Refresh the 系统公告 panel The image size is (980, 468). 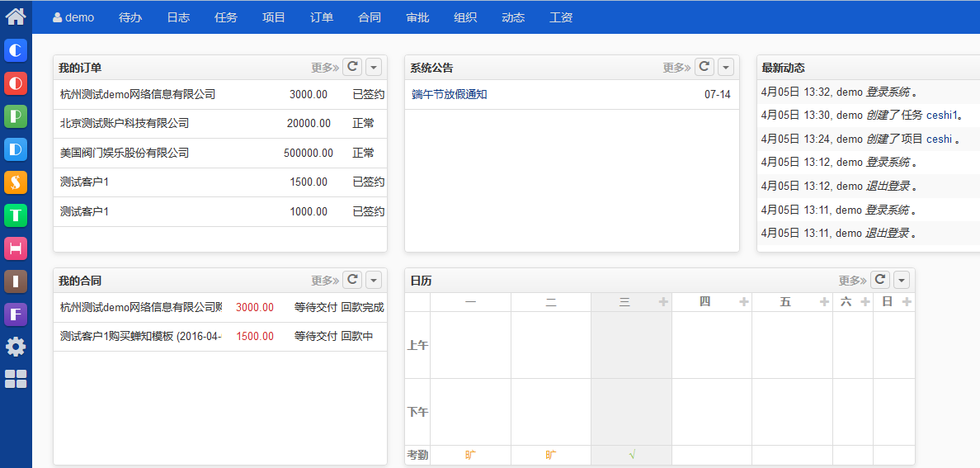704,68
